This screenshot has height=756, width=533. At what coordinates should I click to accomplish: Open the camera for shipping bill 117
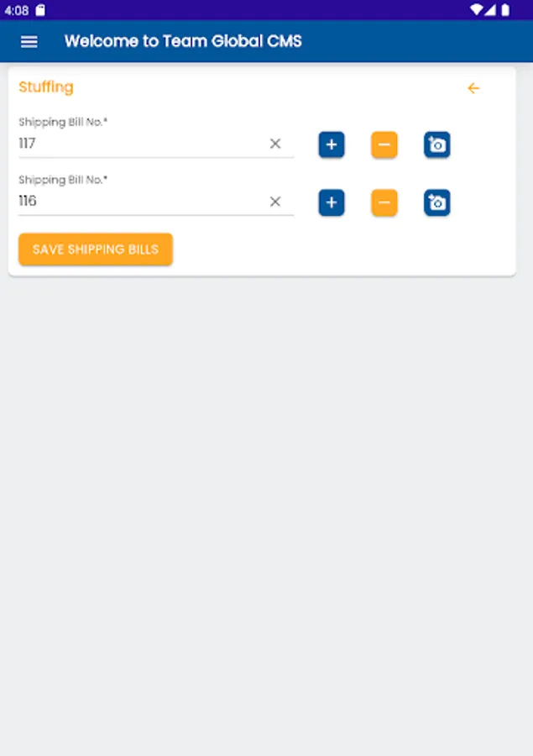(436, 144)
